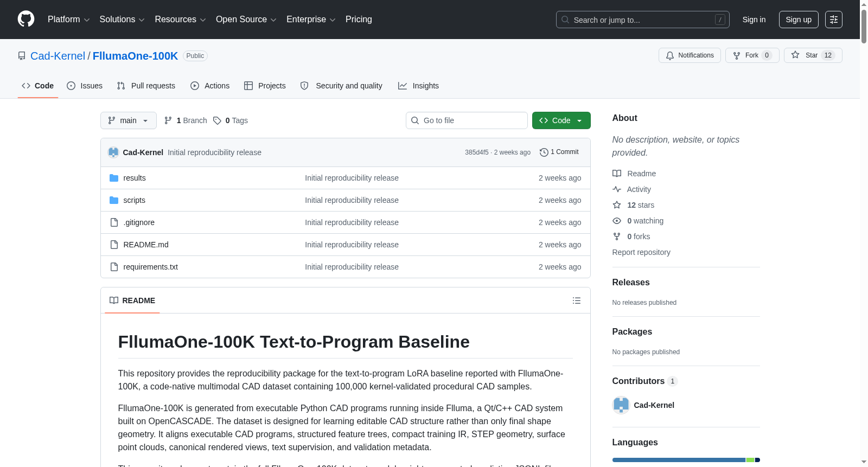Open the Report repository link
This screenshot has height=467, width=868.
coord(641,252)
